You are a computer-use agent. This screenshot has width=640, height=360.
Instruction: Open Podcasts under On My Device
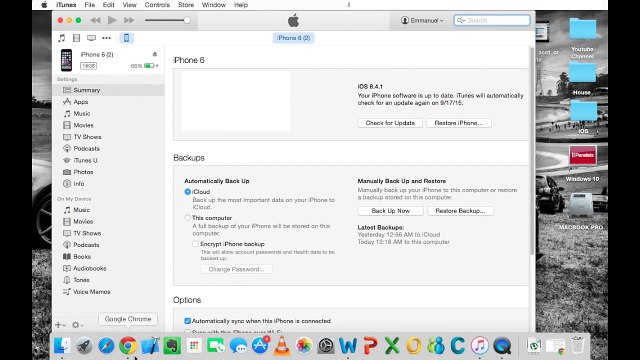(86, 245)
